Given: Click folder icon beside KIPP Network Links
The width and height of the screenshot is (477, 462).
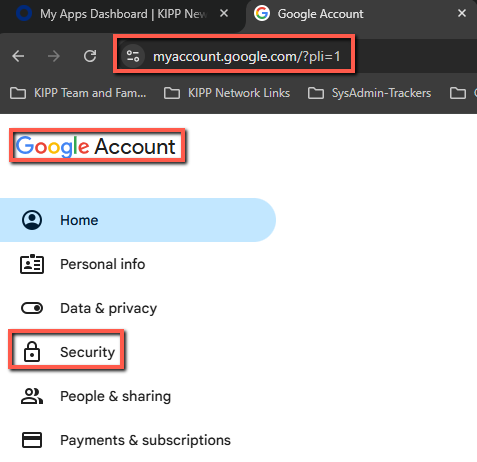Looking at the screenshot, I should pos(172,93).
